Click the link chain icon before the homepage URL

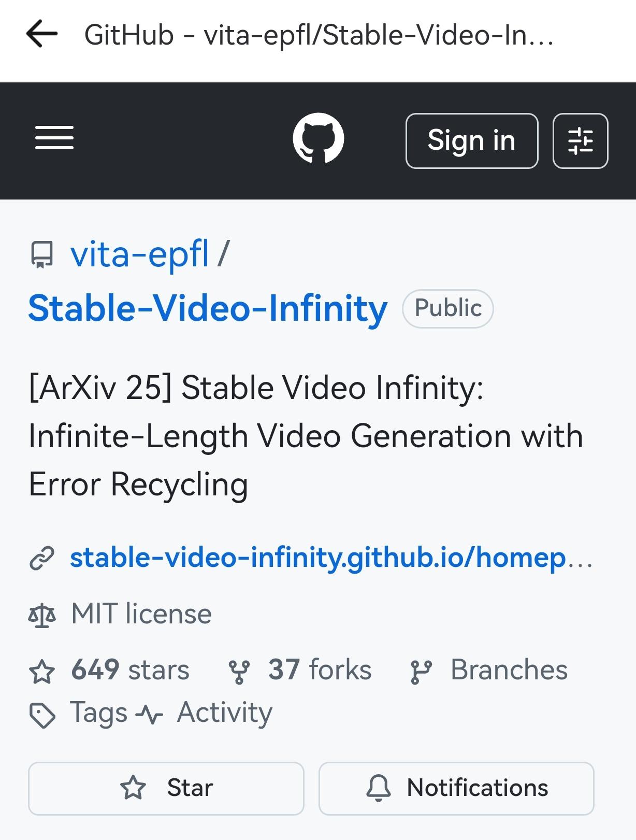coord(42,559)
